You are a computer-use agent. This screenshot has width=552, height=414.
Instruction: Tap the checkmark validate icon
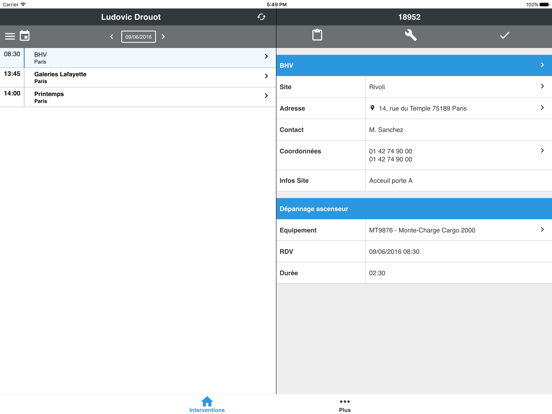tap(504, 35)
